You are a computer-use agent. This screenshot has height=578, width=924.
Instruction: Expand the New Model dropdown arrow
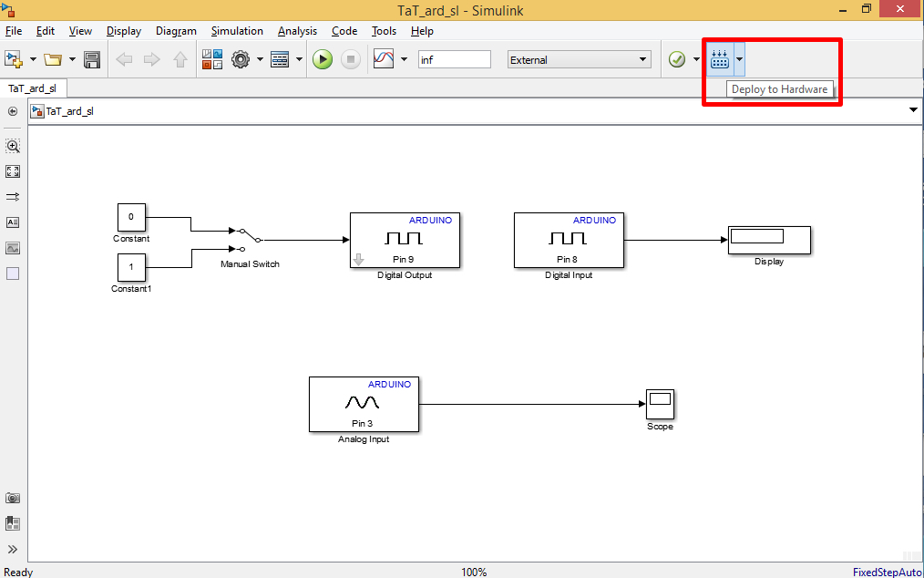click(33, 59)
